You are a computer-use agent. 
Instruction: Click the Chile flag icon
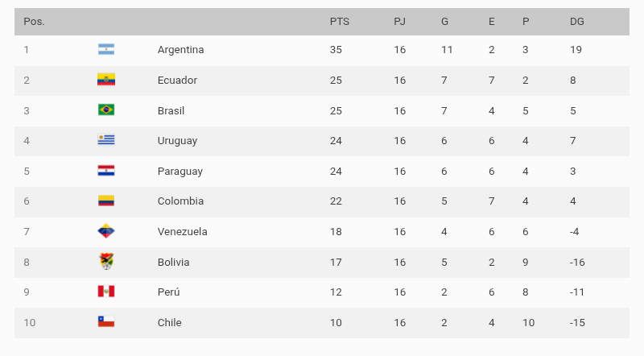(x=106, y=322)
